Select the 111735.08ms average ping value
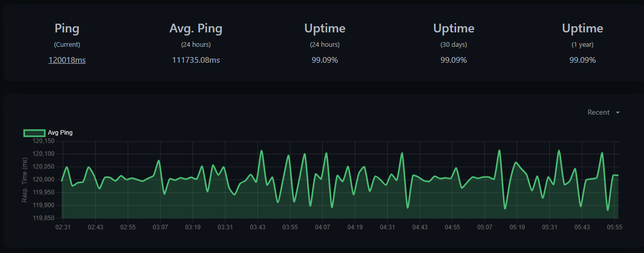This screenshot has width=644, height=253. click(196, 60)
